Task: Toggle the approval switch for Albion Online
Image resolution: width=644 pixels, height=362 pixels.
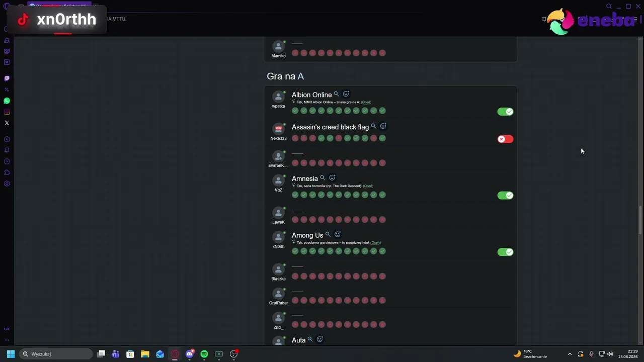Action: click(x=505, y=112)
